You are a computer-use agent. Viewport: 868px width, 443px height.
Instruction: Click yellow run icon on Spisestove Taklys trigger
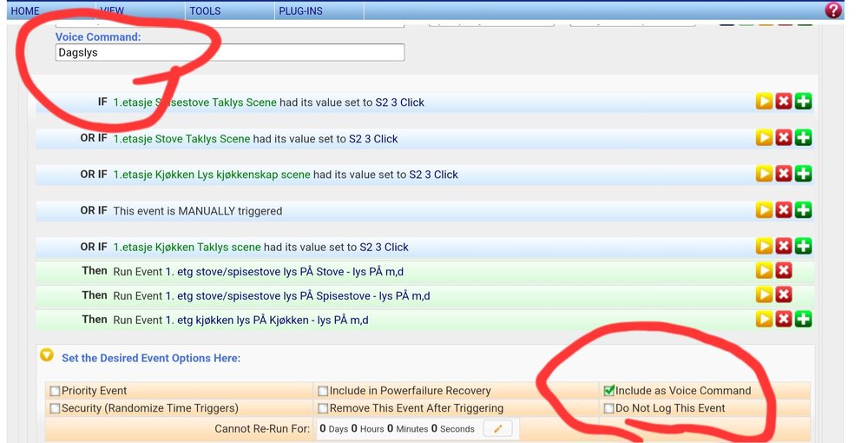tap(764, 102)
